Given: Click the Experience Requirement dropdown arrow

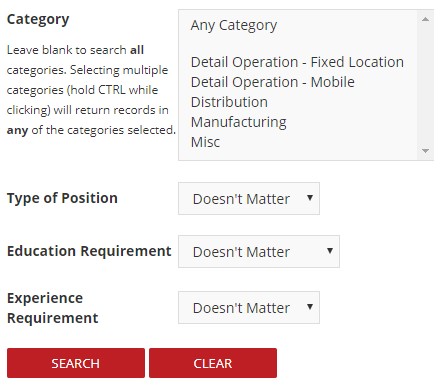Looking at the screenshot, I should point(310,307).
